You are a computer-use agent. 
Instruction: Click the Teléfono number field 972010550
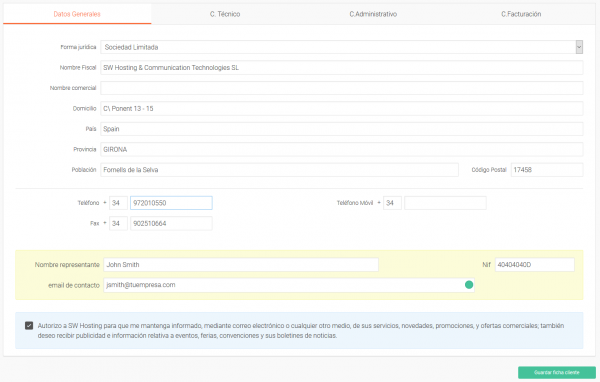point(171,203)
